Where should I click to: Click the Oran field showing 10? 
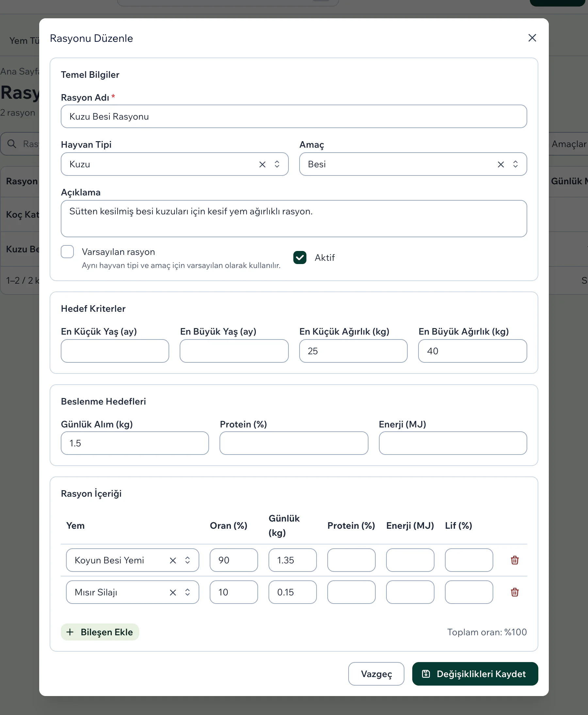[x=234, y=592]
